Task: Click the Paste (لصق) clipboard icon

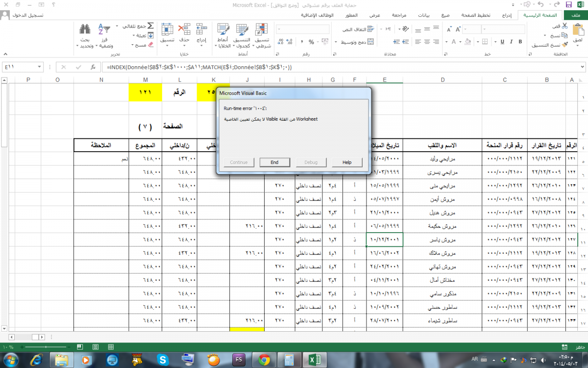Action: coord(579,28)
